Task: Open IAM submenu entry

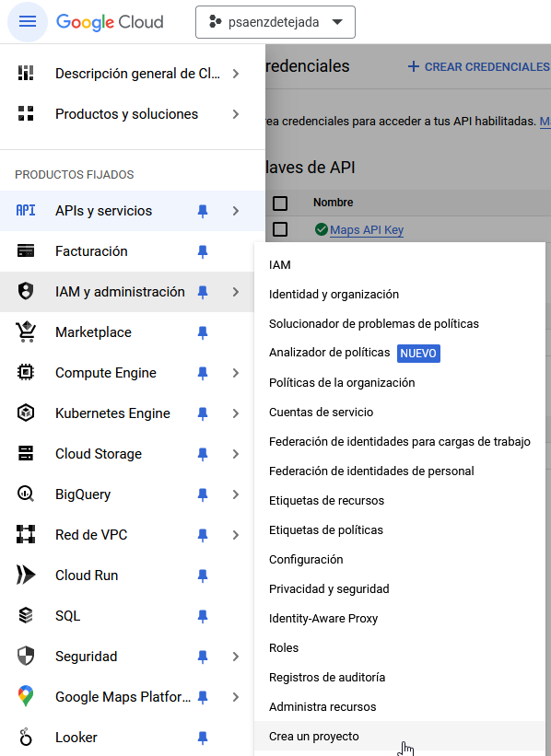Action: pos(400,264)
